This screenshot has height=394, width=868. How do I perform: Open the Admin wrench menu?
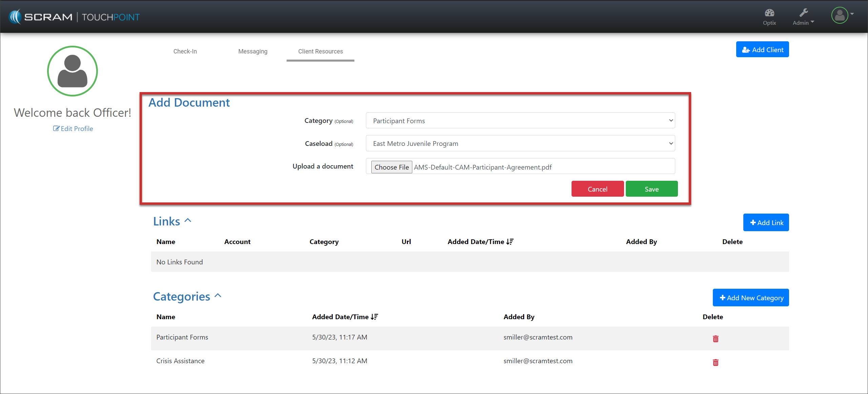click(x=803, y=16)
